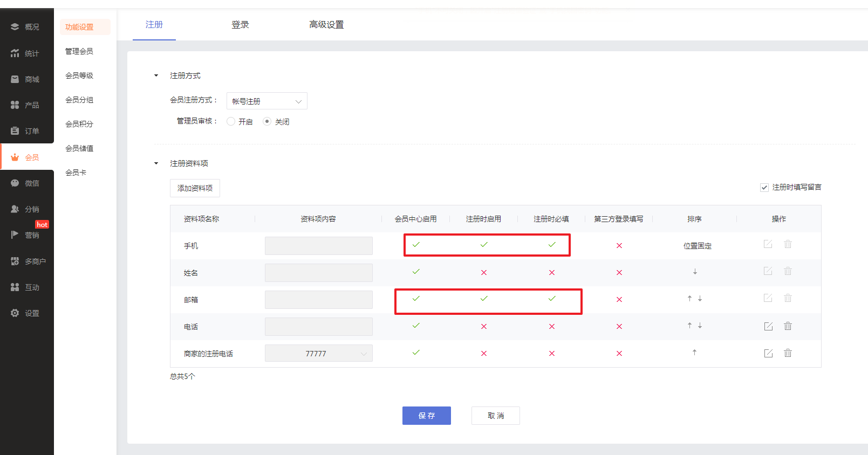
Task: Open the 会员注册方式 dropdown
Action: pyautogui.click(x=267, y=101)
